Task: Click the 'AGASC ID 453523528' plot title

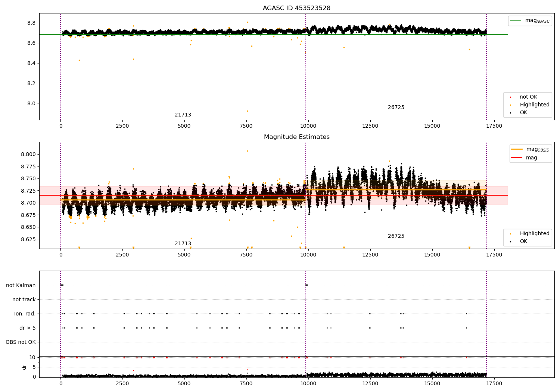Action: click(296, 8)
